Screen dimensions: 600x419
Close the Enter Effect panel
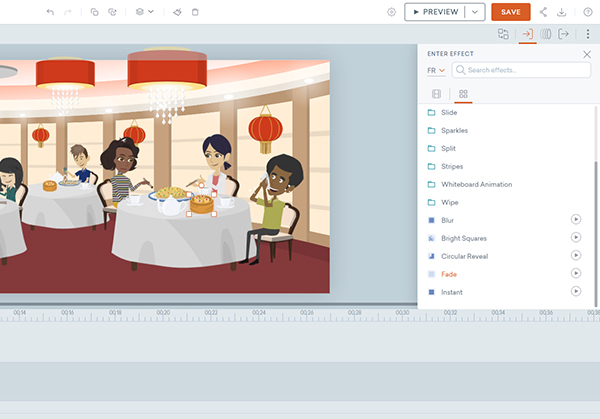point(587,54)
